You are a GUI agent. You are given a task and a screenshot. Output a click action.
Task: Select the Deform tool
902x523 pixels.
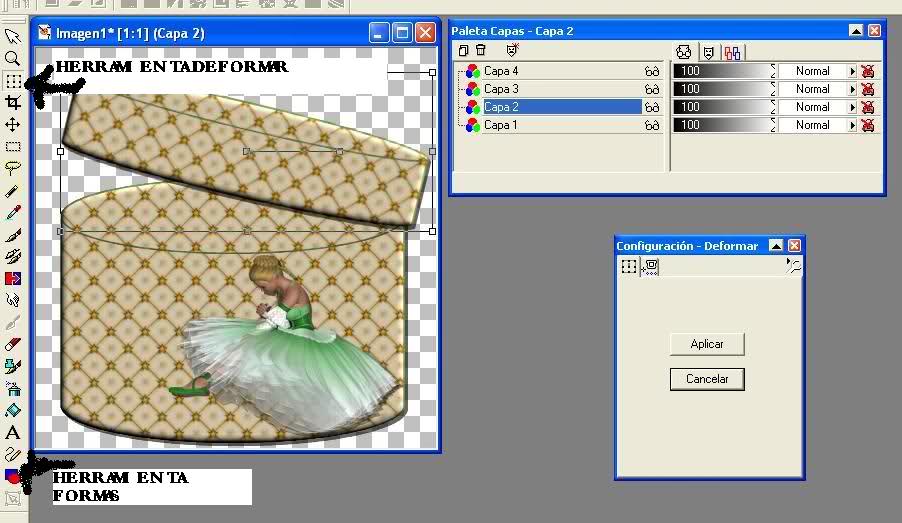[13, 81]
